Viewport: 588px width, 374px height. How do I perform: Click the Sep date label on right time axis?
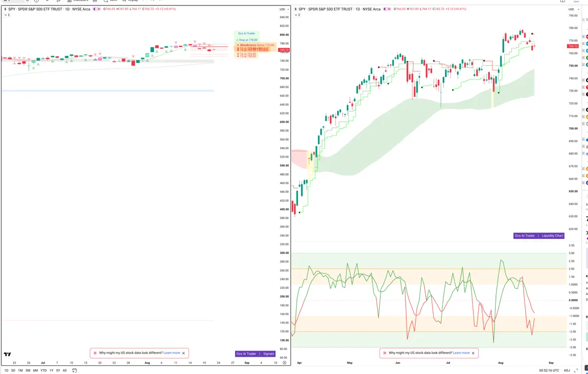point(551,363)
